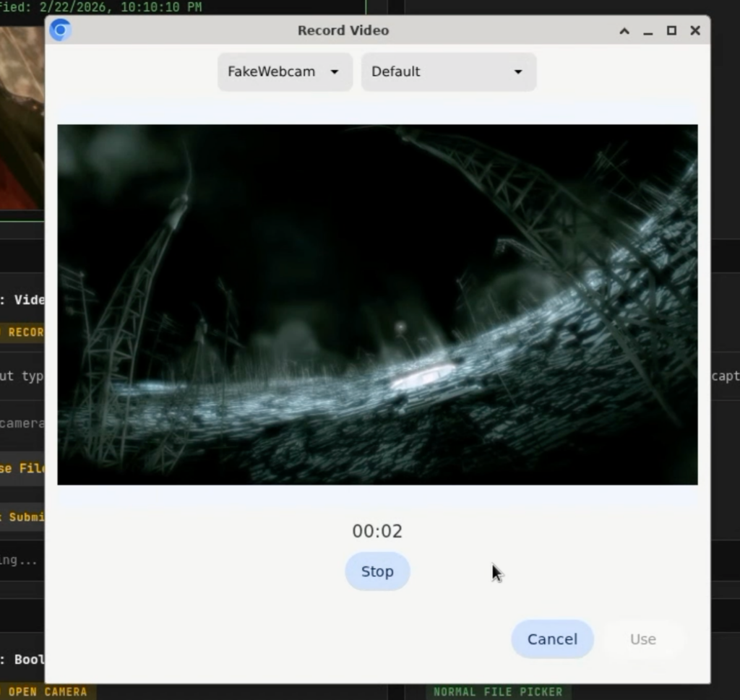This screenshot has width=740, height=700.
Task: Click the Record Video title text
Action: (343, 30)
